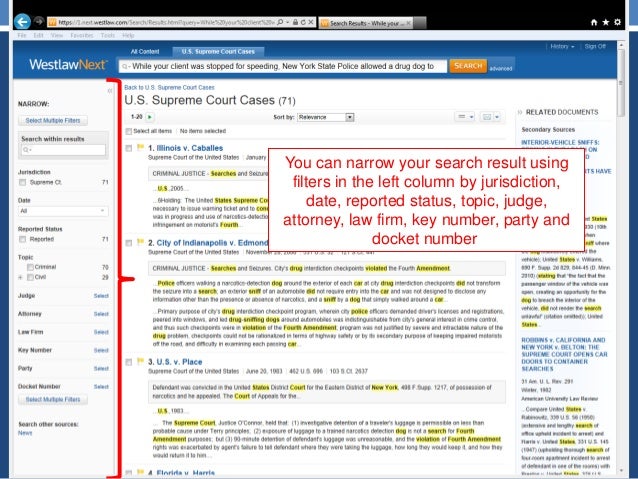Click Back to U.S. Supreme Court Cases link

pyautogui.click(x=169, y=87)
